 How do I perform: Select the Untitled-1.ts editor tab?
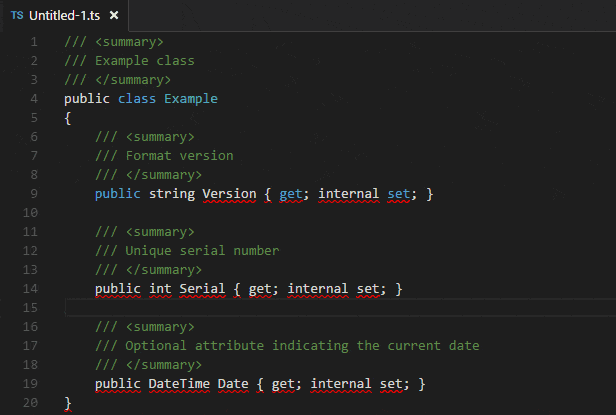click(65, 15)
